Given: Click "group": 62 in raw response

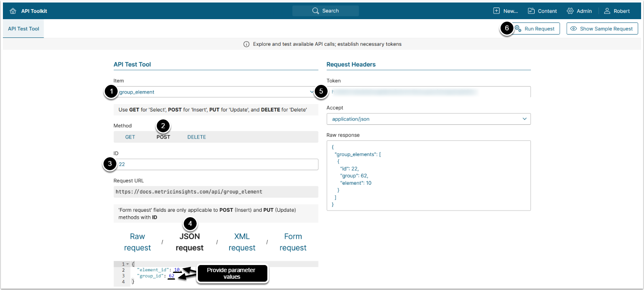Looking at the screenshot, I should coord(354,176).
